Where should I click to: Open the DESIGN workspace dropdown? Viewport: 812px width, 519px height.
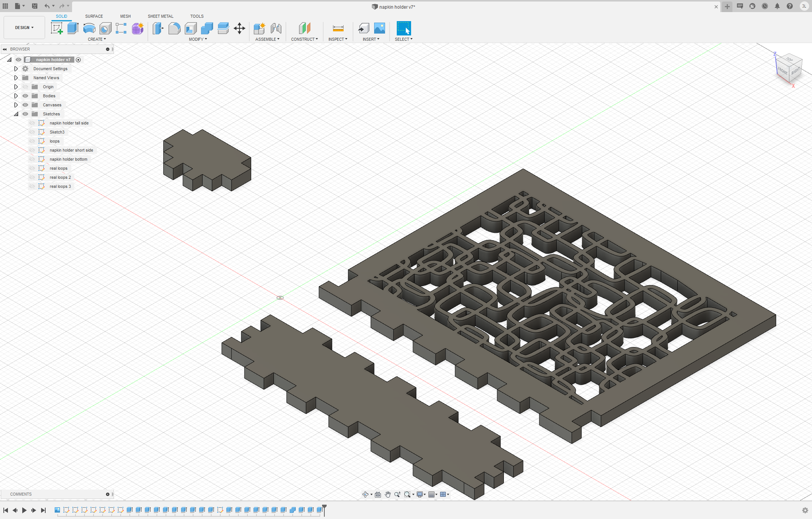coord(24,28)
